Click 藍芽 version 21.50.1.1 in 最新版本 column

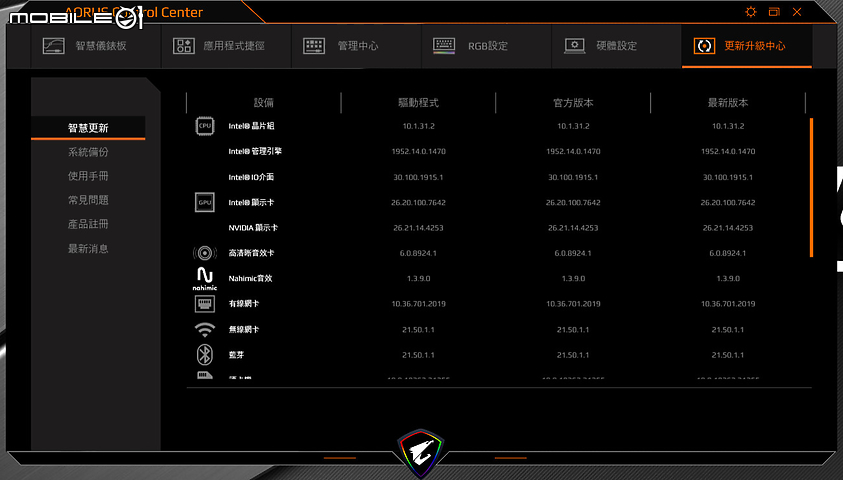728,355
